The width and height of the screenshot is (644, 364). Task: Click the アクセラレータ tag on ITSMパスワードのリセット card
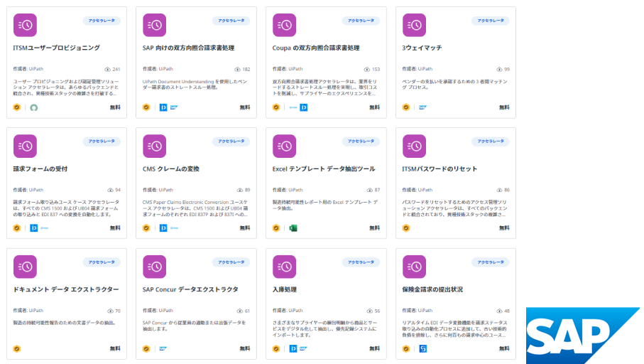(491, 141)
